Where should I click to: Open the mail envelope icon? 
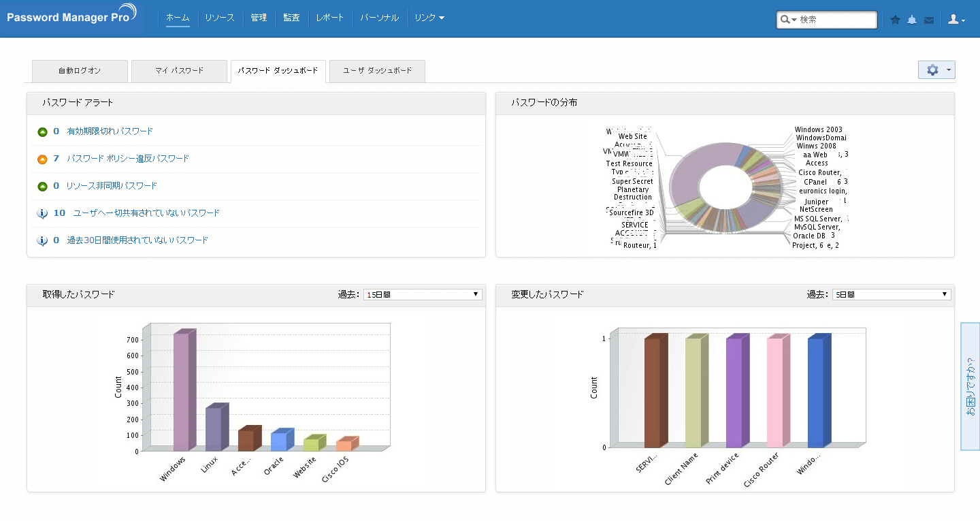929,20
